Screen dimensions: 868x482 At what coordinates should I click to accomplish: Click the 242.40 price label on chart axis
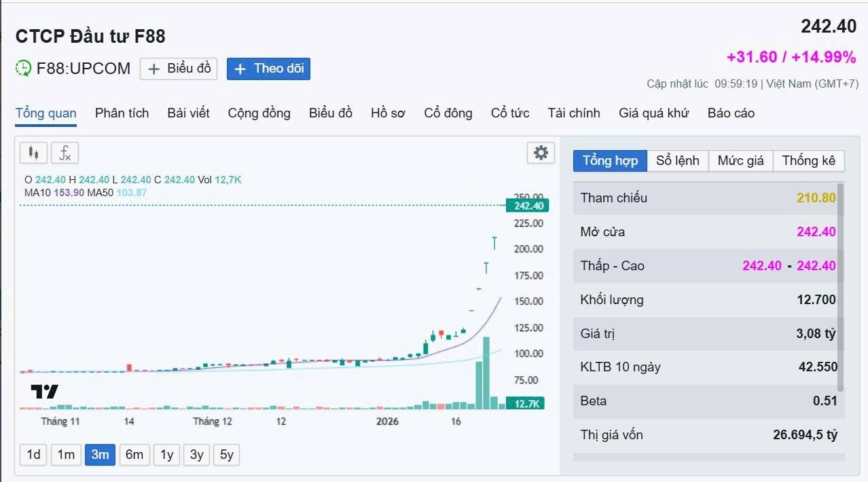coord(528,206)
